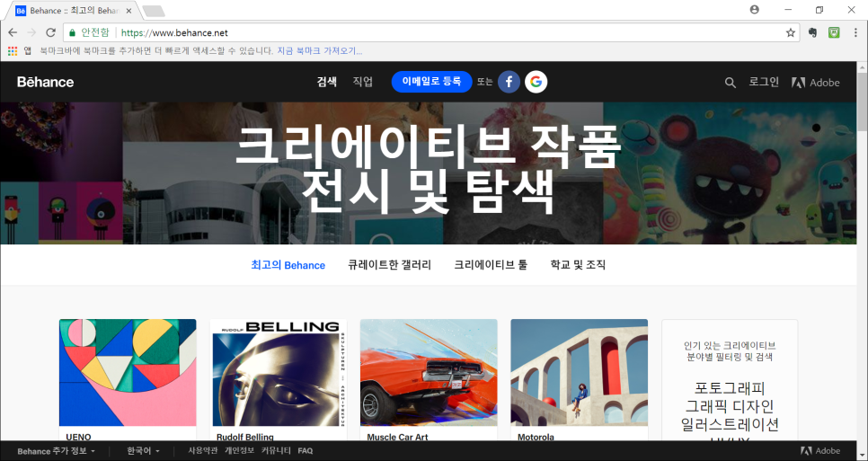Switch to the '최고의 Behance' tab
Screen dimensions: 868x461
tap(288, 265)
